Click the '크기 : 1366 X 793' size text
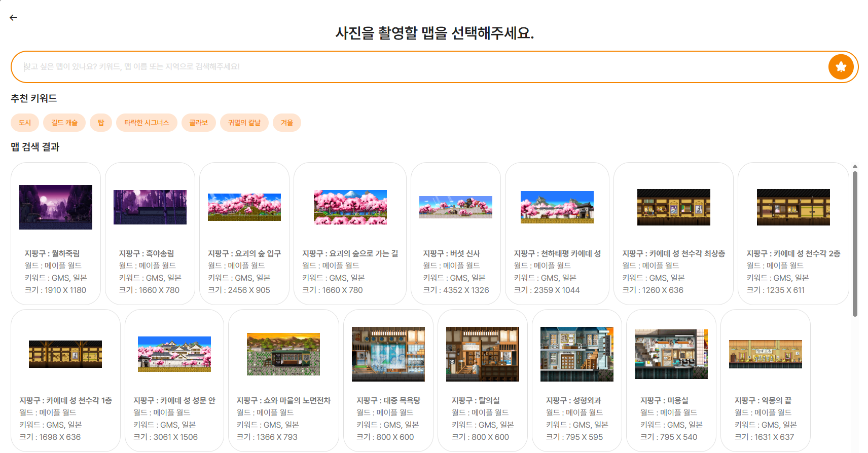 tap(267, 437)
